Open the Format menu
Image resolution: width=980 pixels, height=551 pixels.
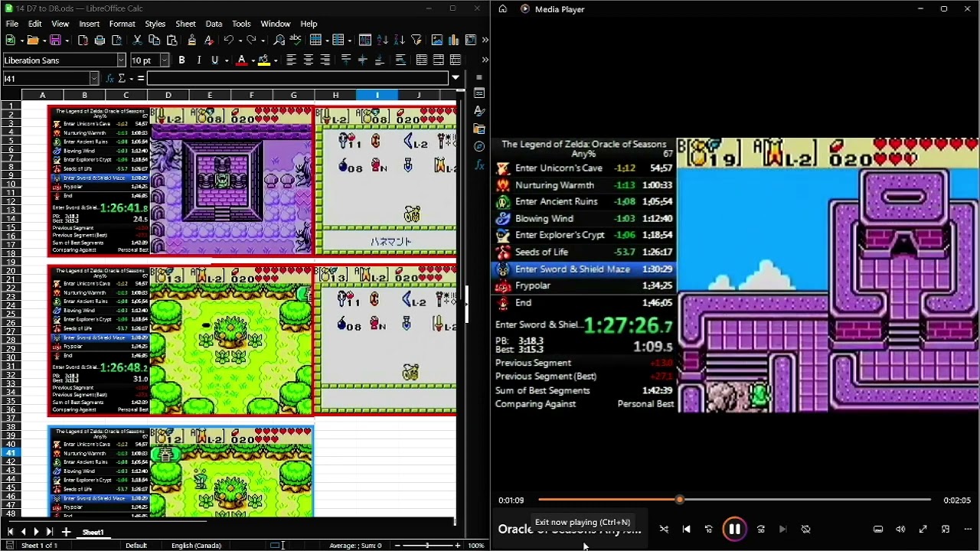[x=122, y=24]
